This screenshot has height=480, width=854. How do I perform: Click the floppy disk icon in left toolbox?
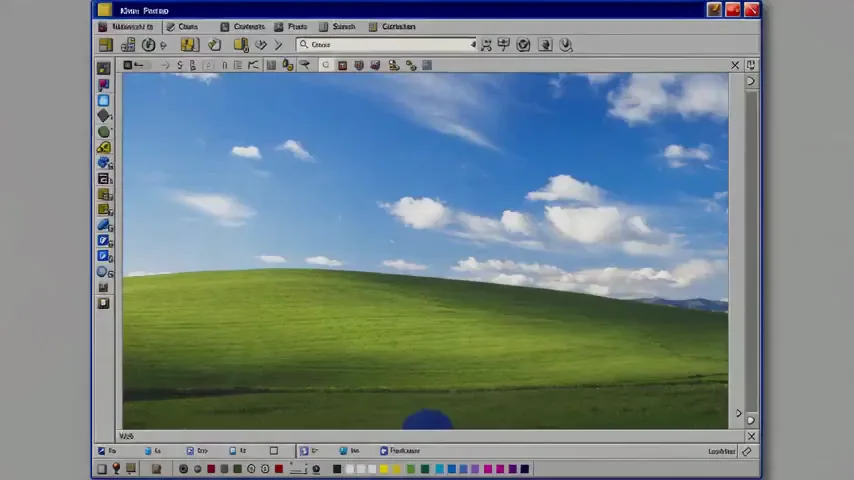(103, 287)
